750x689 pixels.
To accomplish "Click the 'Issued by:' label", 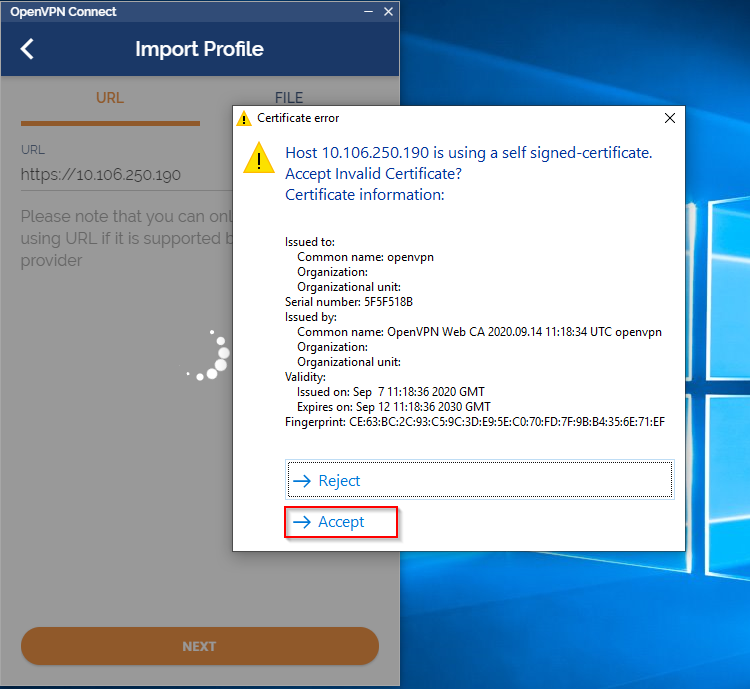I will coord(311,317).
